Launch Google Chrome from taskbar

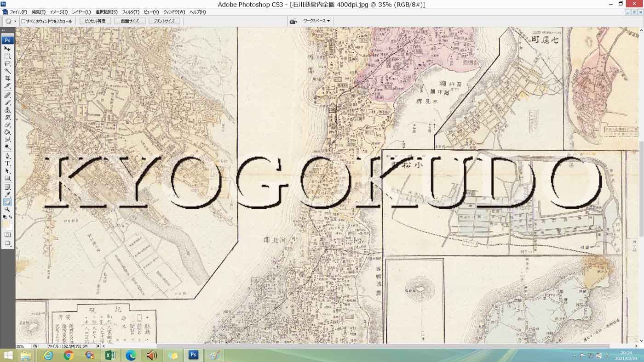tap(69, 355)
